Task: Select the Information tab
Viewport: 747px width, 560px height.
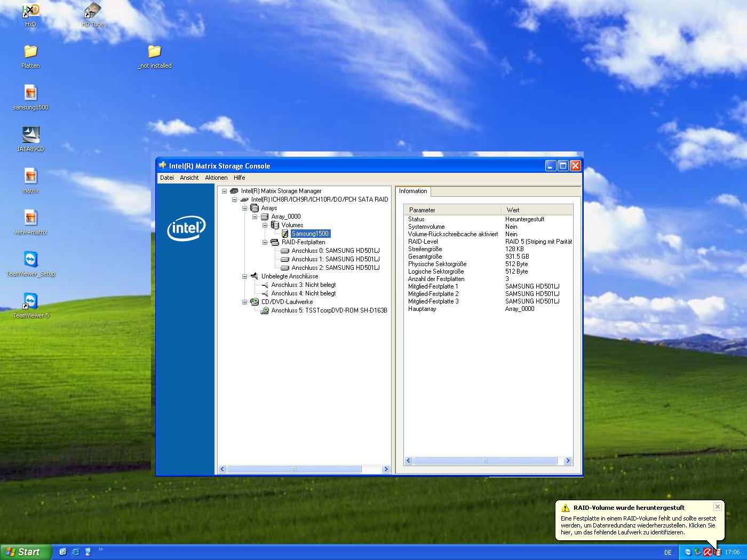Action: click(x=413, y=191)
